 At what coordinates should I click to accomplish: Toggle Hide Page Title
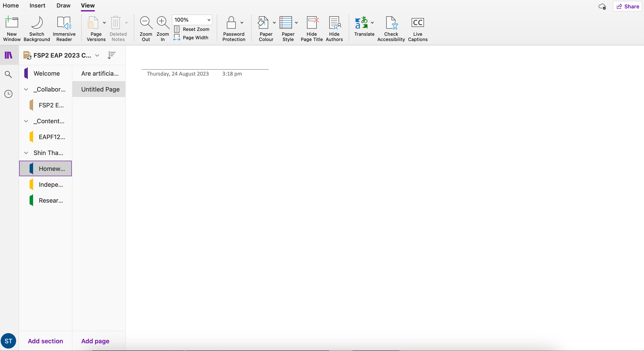pos(311,28)
